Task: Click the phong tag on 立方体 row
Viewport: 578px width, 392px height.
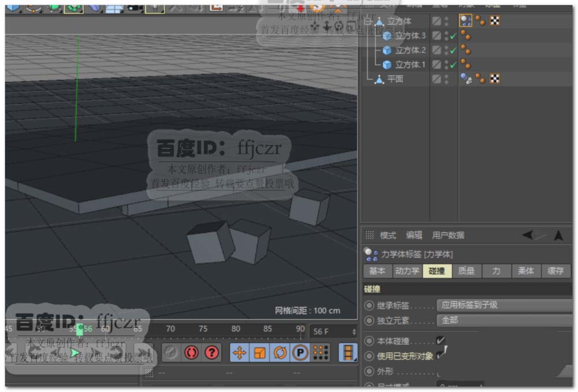Action: pos(480,21)
